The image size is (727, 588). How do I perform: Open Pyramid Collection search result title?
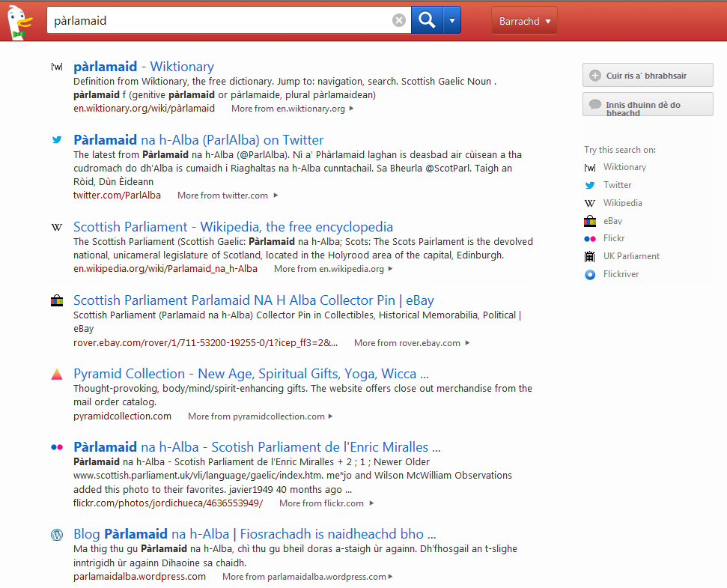pos(251,374)
